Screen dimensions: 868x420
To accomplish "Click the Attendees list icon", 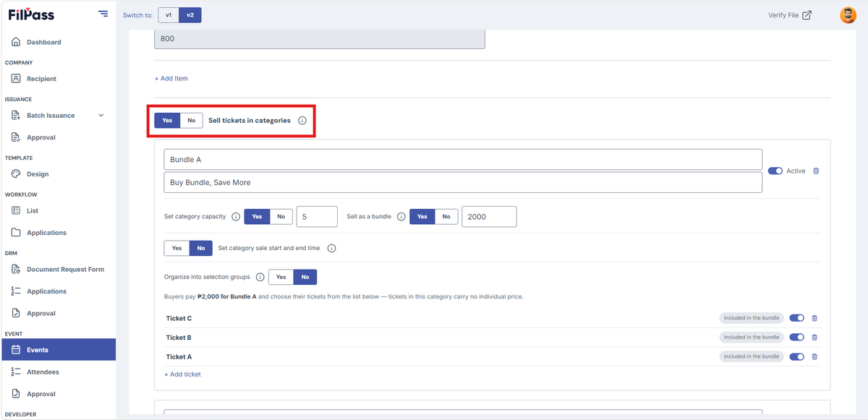I will [x=16, y=372].
